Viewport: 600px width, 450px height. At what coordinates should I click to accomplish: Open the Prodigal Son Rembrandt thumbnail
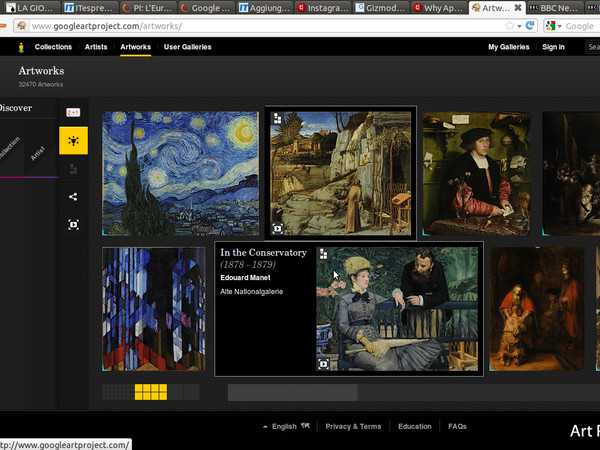tap(537, 309)
